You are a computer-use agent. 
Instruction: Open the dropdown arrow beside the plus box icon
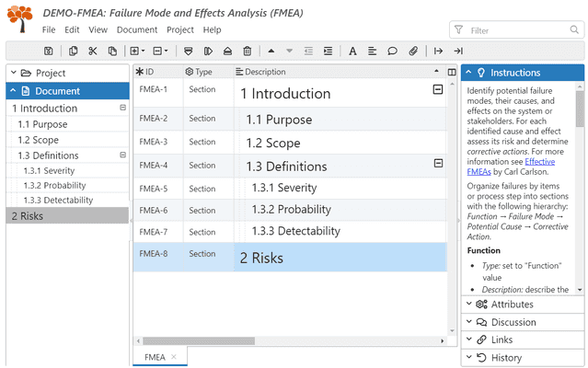[x=143, y=51]
